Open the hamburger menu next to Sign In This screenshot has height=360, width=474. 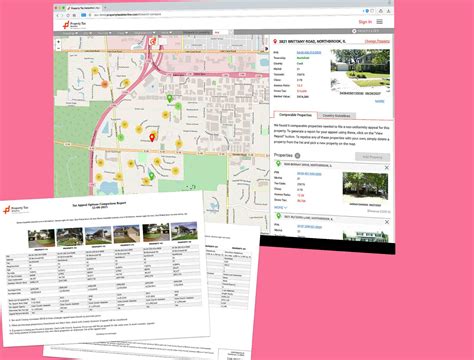(x=380, y=22)
